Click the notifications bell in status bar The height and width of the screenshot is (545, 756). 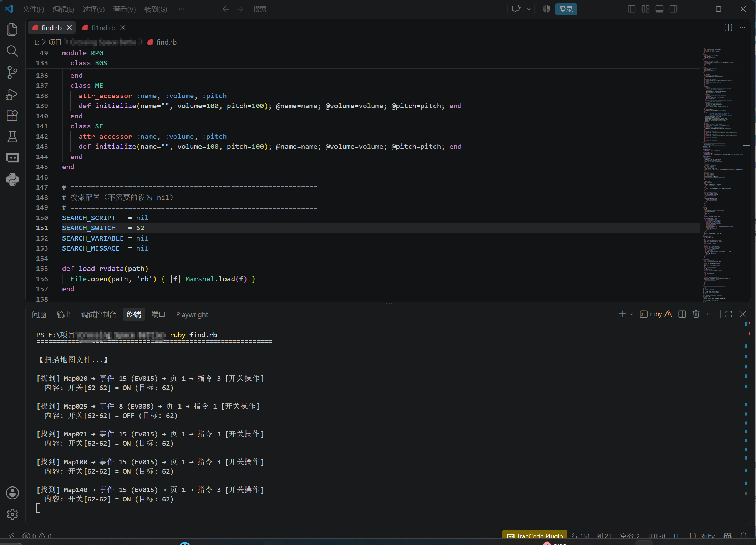point(744,536)
